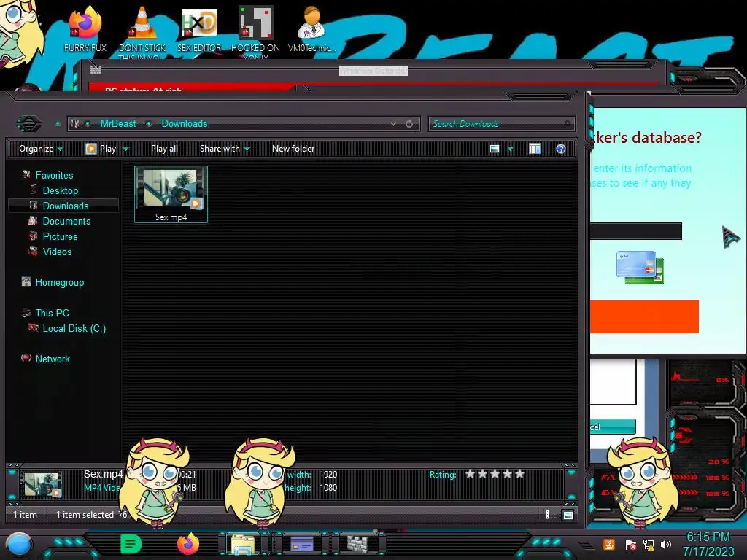The image size is (747, 560).
Task: Click Play all in the toolbar
Action: [x=164, y=149]
